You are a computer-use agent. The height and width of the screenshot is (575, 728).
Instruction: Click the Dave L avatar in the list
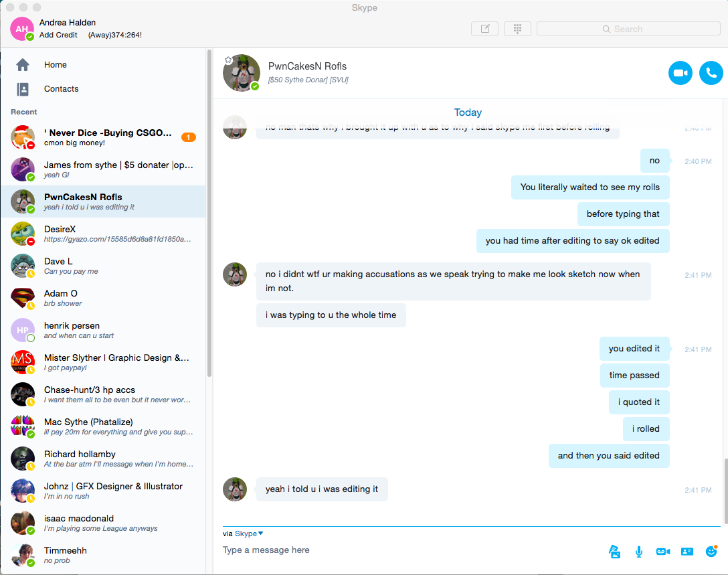[23, 266]
